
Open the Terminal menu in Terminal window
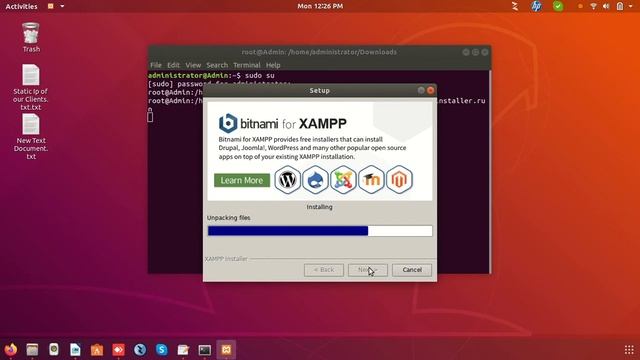247,65
